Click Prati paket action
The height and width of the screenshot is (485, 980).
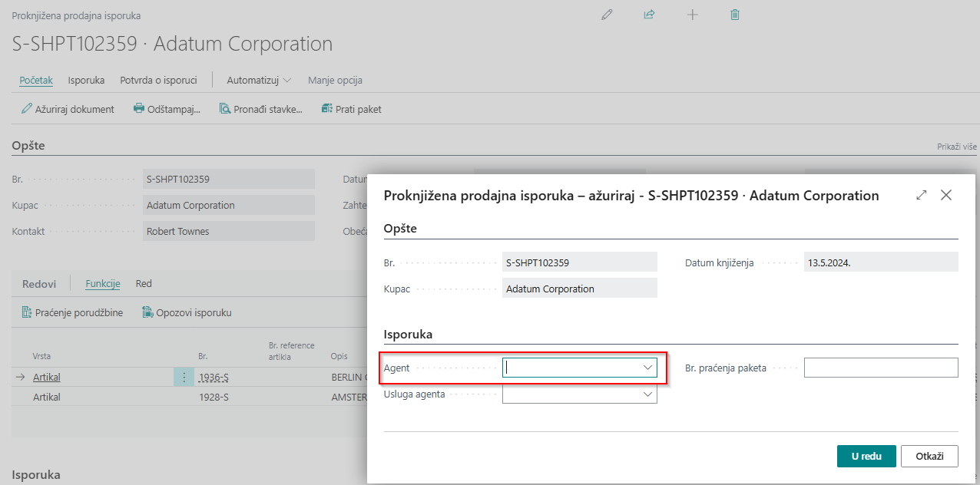pos(351,109)
